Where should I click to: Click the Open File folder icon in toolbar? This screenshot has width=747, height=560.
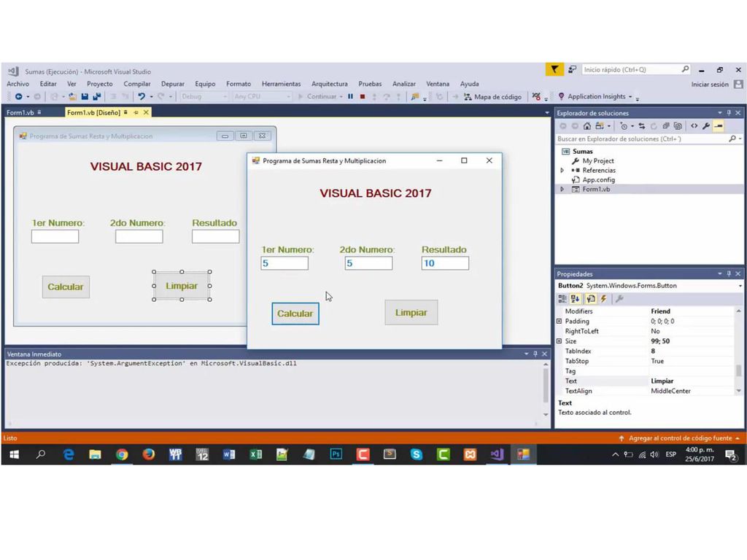click(72, 97)
